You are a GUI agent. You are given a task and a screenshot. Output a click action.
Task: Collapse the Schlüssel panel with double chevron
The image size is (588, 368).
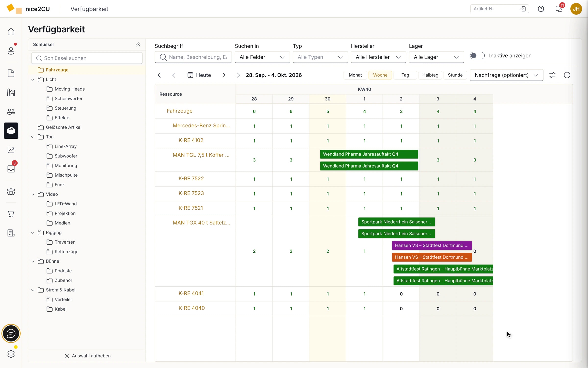point(138,44)
